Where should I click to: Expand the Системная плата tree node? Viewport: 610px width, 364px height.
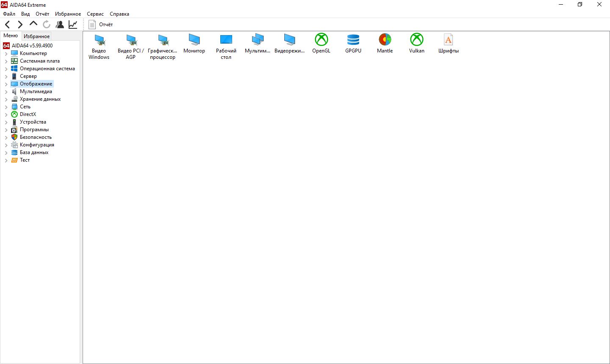(x=6, y=61)
